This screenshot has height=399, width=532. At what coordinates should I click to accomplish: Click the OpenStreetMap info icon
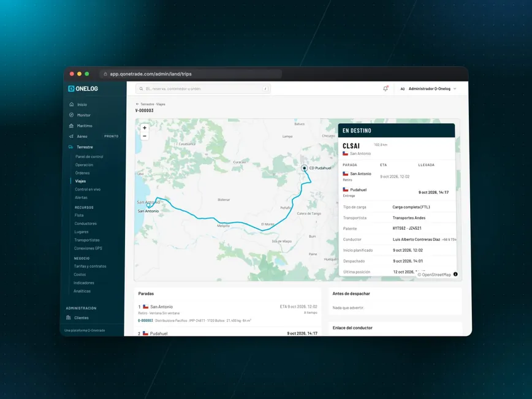(455, 274)
